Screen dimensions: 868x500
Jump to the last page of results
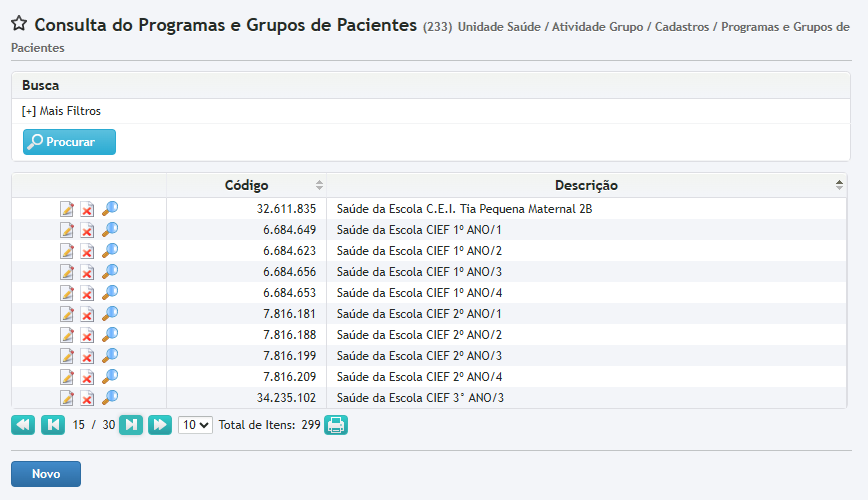coord(160,425)
